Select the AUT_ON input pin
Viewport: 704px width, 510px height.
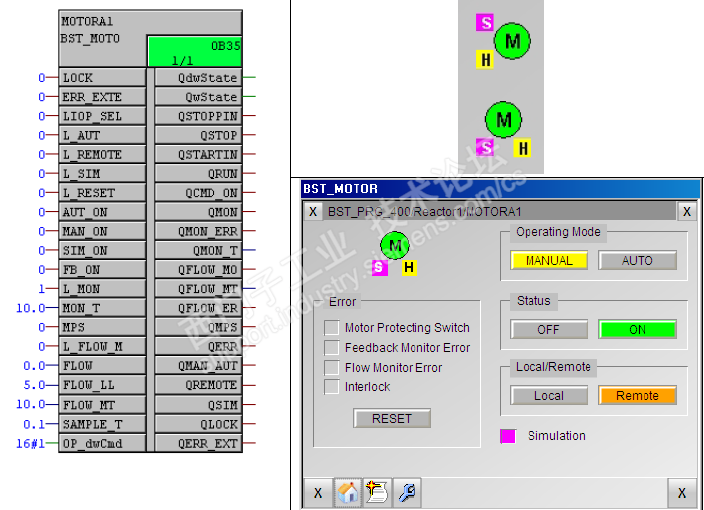click(x=102, y=212)
